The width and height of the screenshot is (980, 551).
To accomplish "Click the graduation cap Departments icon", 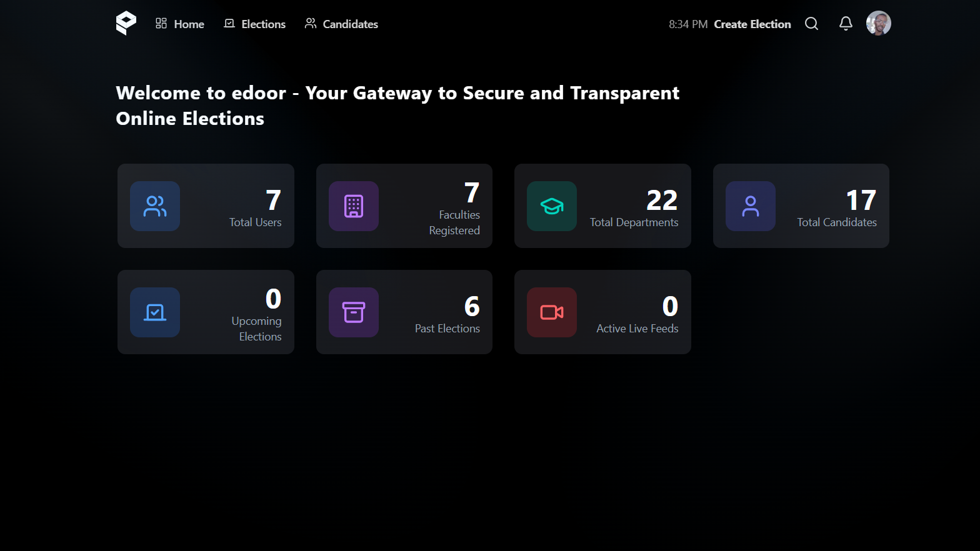I will 552,206.
